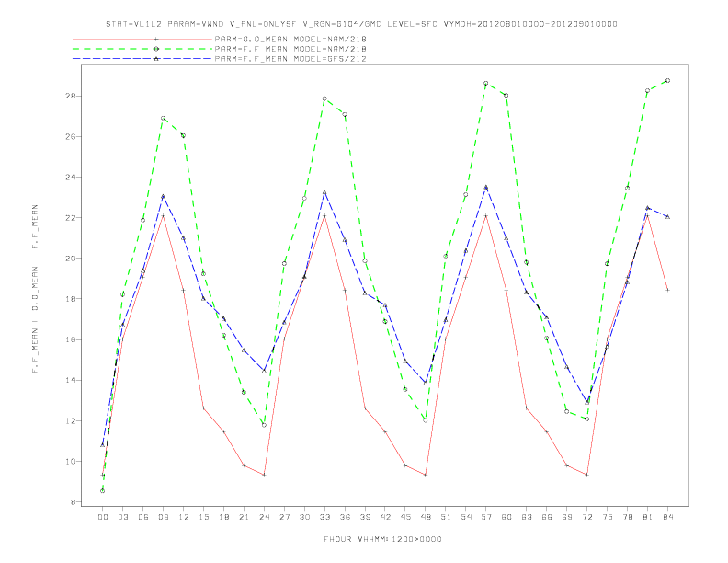The height and width of the screenshot is (563, 728).
Task: Click the FHOUR VHHMM:1200>0000 axis title
Action: point(382,539)
